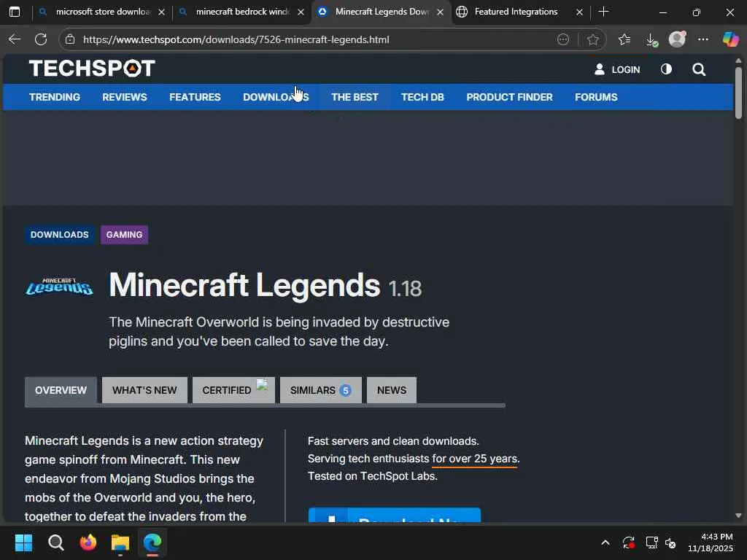Open the DOWNLOADS nav menu
This screenshot has width=747, height=560.
276,97
